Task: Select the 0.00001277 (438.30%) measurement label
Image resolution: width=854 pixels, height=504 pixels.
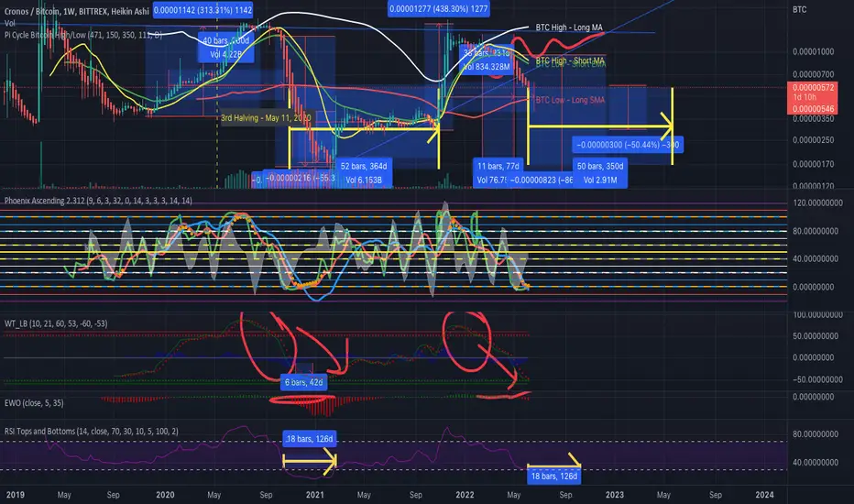Action: tap(439, 9)
